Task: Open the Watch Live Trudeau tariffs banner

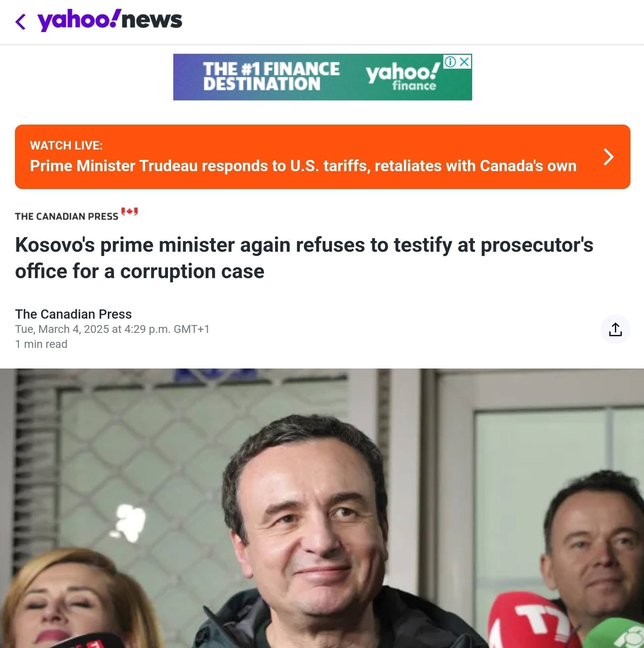Action: coord(322,157)
